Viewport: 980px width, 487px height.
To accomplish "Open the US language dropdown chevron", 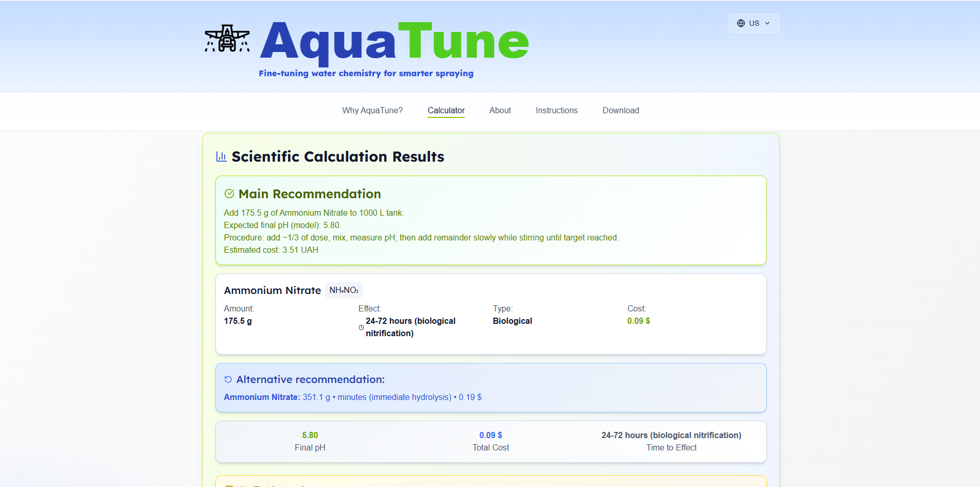I will pyautogui.click(x=767, y=23).
